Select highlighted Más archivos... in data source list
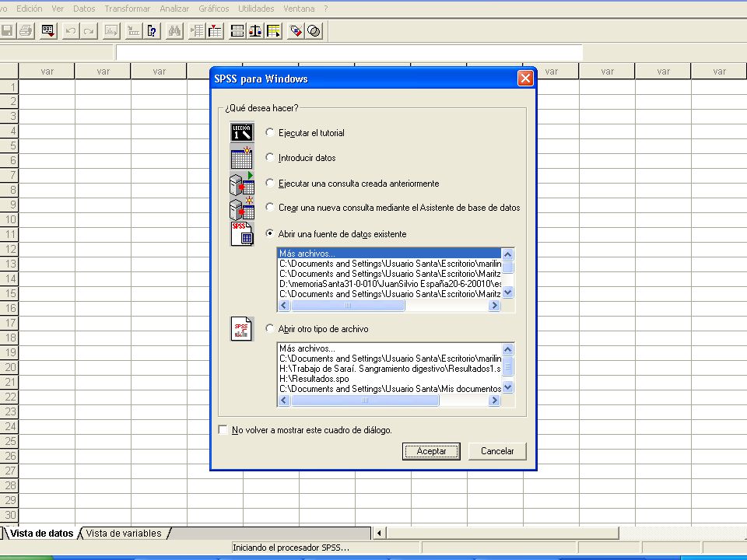This screenshot has width=747, height=560. [x=389, y=254]
